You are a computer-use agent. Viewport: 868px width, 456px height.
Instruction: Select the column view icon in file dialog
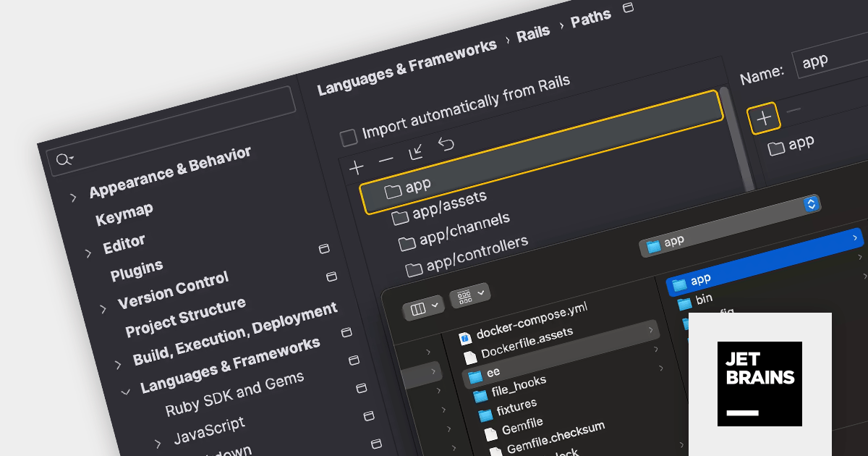coord(424,308)
